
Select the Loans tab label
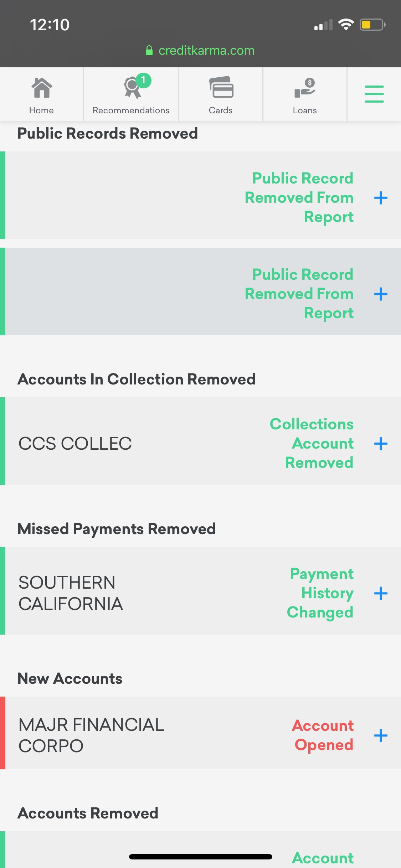305,110
